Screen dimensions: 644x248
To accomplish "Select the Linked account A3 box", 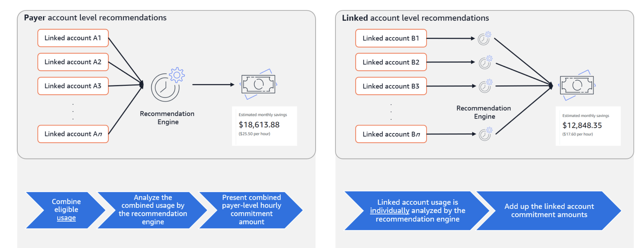I will click(73, 86).
